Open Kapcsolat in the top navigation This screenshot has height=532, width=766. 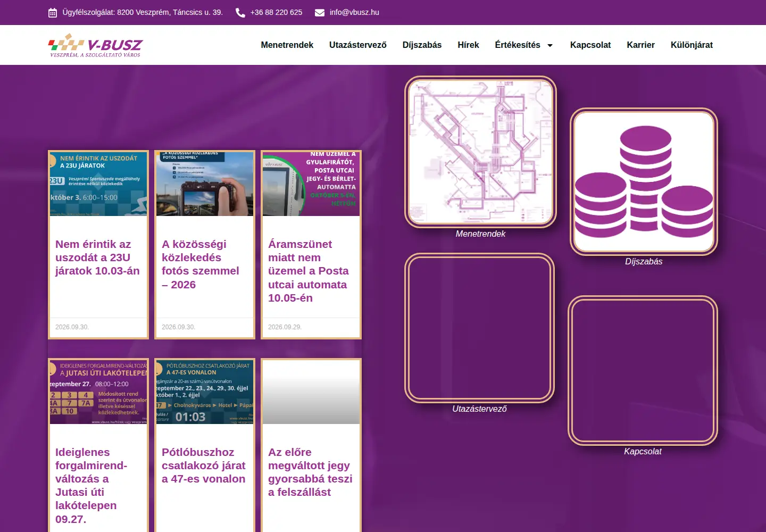(x=590, y=45)
